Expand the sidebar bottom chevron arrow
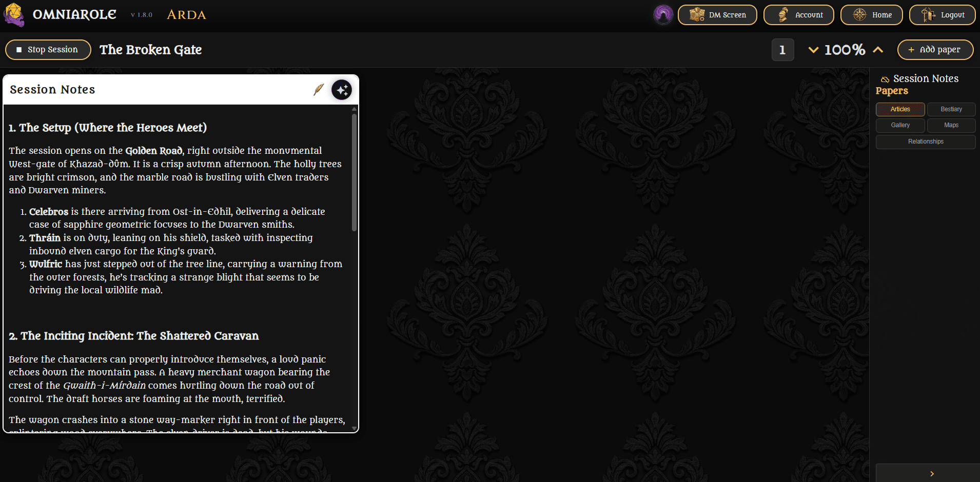Image resolution: width=980 pixels, height=482 pixels. 932,474
